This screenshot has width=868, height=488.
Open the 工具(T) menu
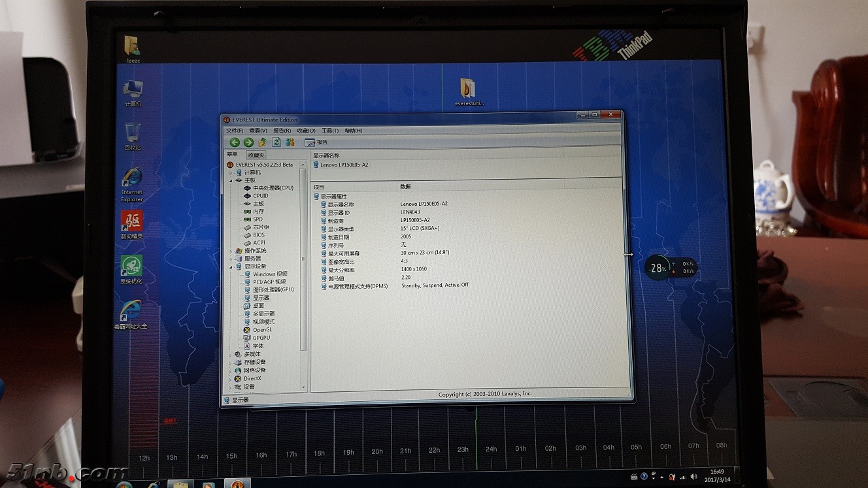pyautogui.click(x=330, y=131)
